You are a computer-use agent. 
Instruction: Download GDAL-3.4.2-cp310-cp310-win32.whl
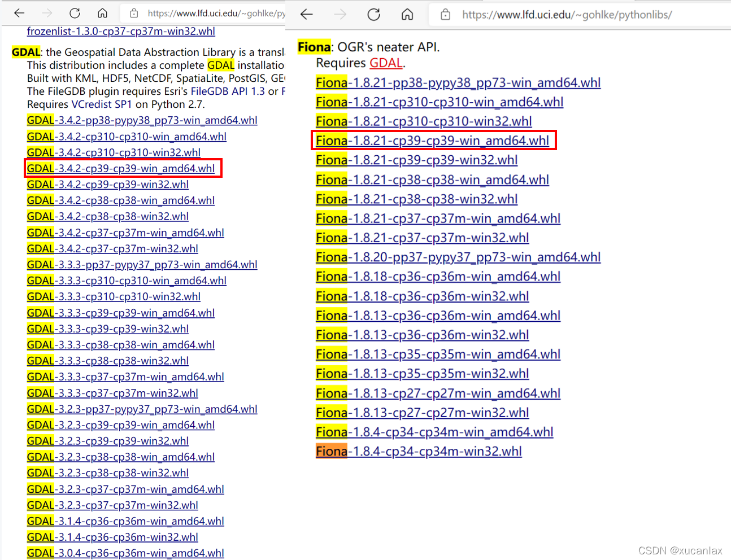[x=114, y=152]
